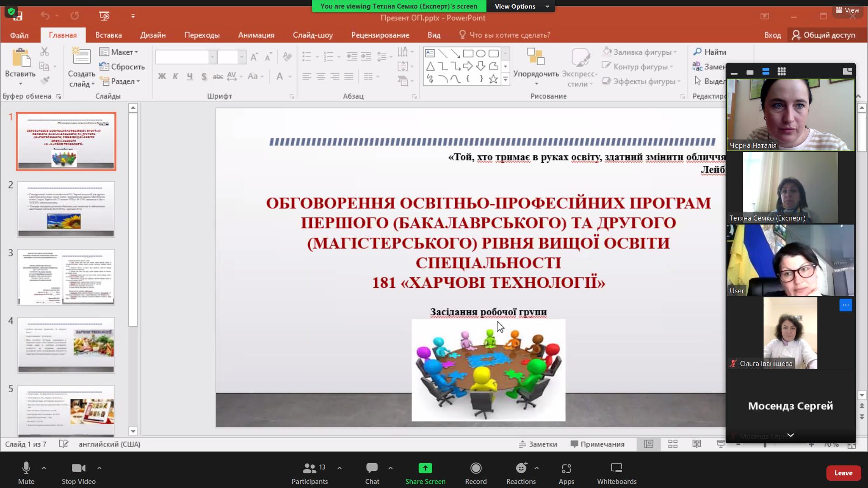Open the Whiteboards tool
The height and width of the screenshot is (488, 868).
tap(616, 468)
